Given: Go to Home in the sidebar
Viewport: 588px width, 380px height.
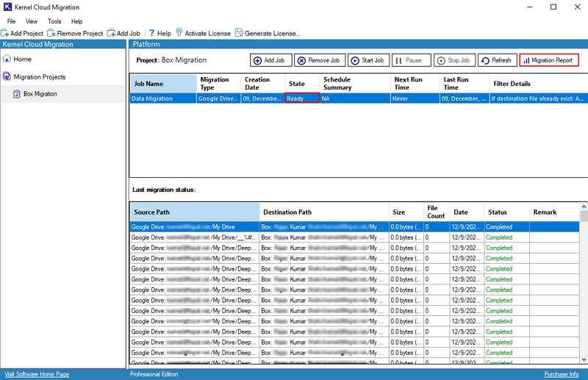Looking at the screenshot, I should [23, 59].
